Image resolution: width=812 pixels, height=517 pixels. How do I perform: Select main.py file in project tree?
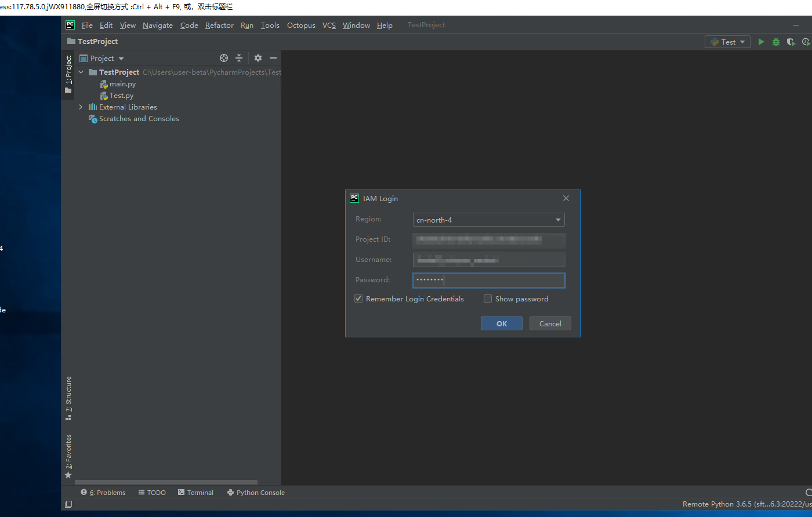122,84
